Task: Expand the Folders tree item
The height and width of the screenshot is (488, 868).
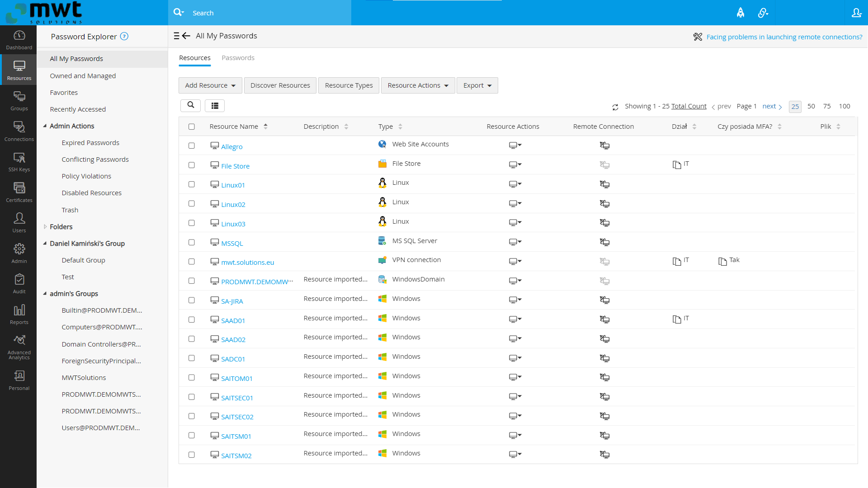Action: [x=45, y=226]
